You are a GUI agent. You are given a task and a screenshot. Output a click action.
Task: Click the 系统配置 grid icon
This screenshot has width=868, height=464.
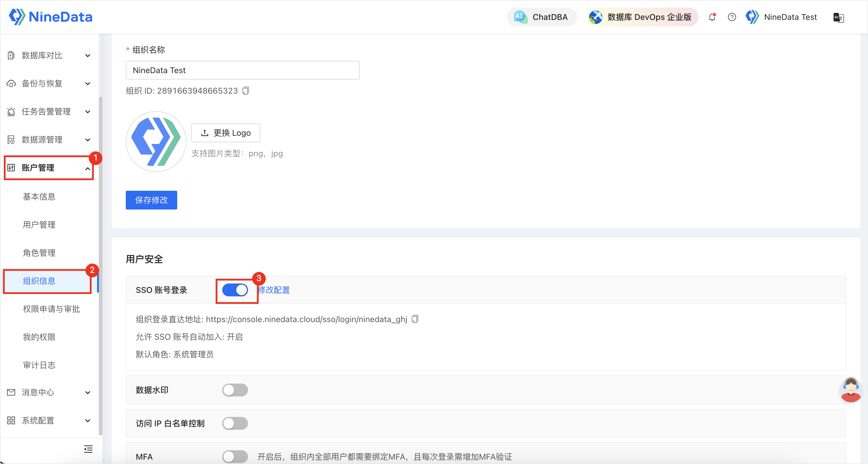(x=11, y=420)
